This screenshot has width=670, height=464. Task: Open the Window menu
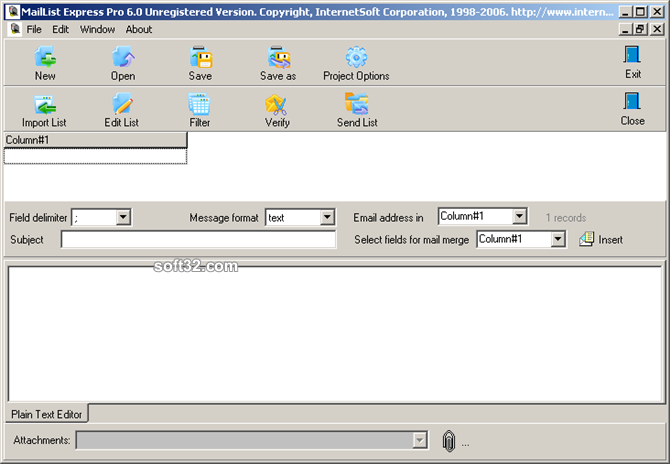pos(97,29)
